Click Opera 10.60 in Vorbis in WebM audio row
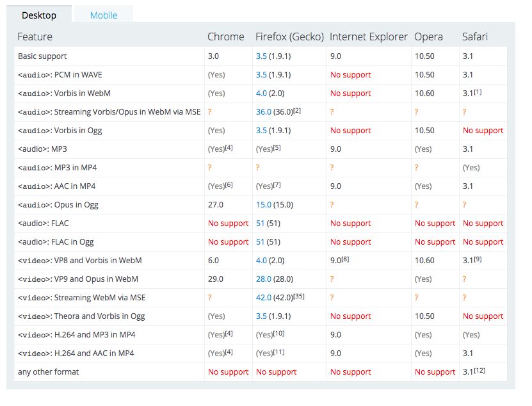 coord(424,93)
